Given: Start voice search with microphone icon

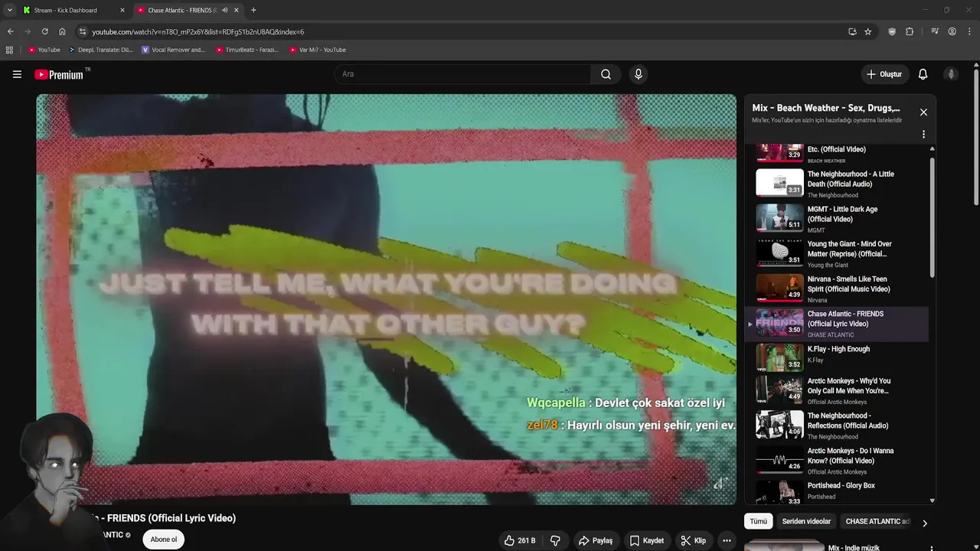Looking at the screenshot, I should 638,74.
